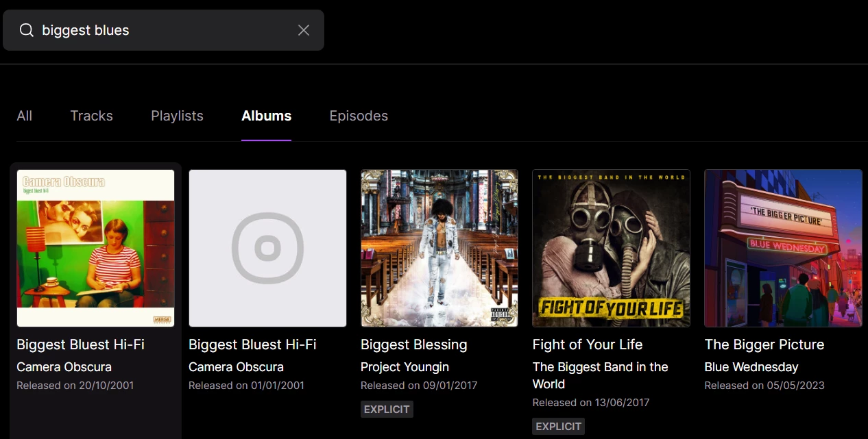
Task: Visit The Biggest Band in the World artist
Action: pos(601,375)
